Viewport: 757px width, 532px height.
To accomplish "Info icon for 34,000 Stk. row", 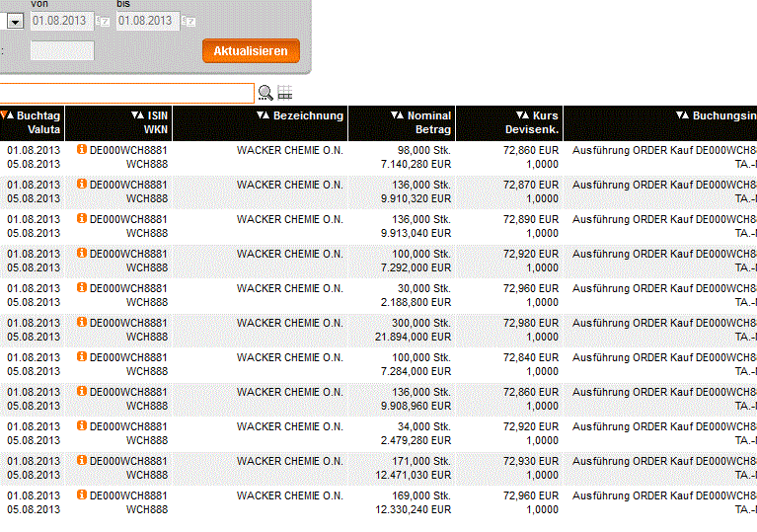I will [82, 425].
